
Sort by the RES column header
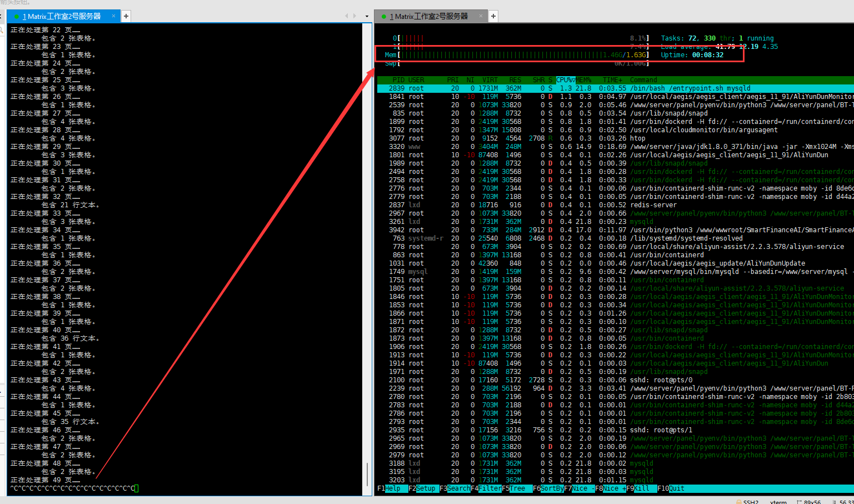tap(516, 80)
